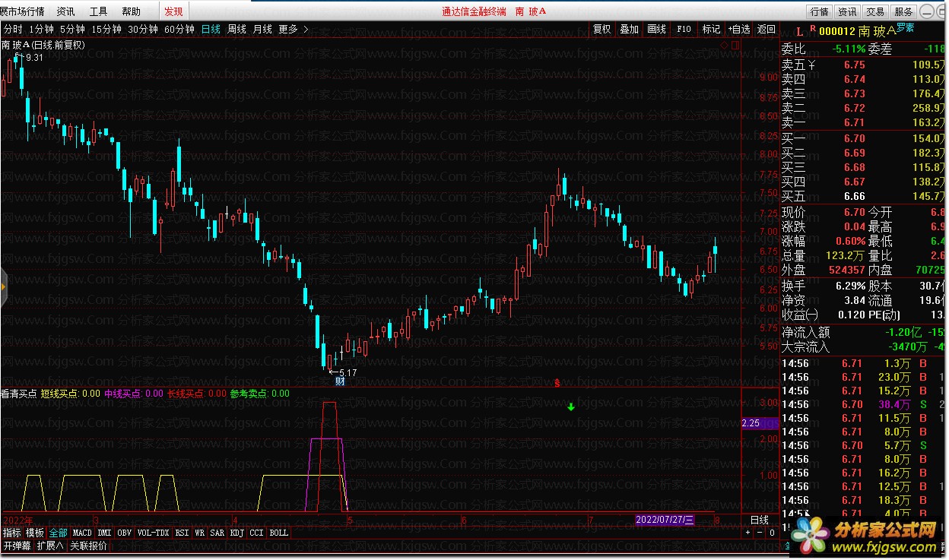Switch indicator to VOL-TDX
949x560 pixels.
point(153,533)
